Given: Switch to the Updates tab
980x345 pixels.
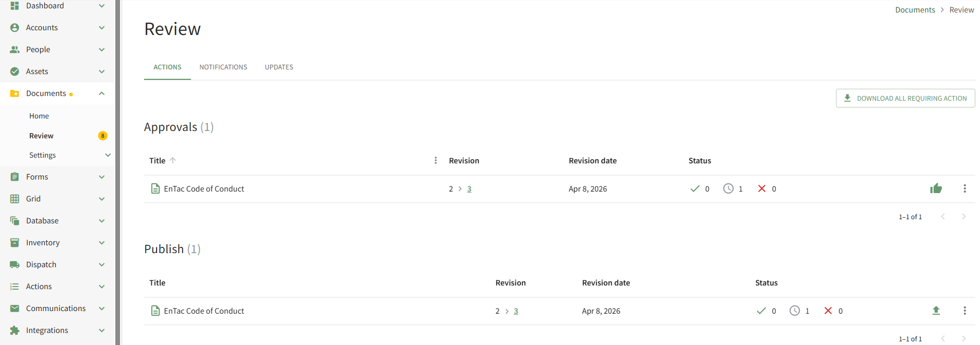Looking at the screenshot, I should 279,67.
